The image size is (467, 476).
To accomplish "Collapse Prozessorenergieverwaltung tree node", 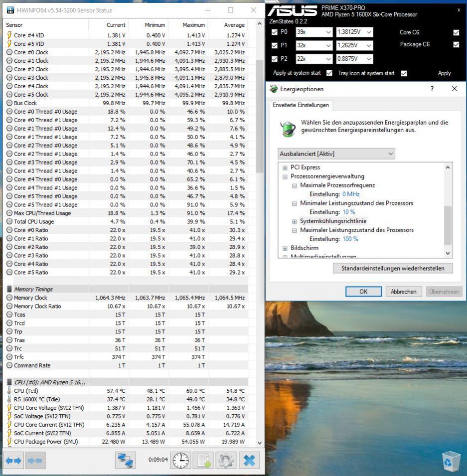I will click(285, 176).
